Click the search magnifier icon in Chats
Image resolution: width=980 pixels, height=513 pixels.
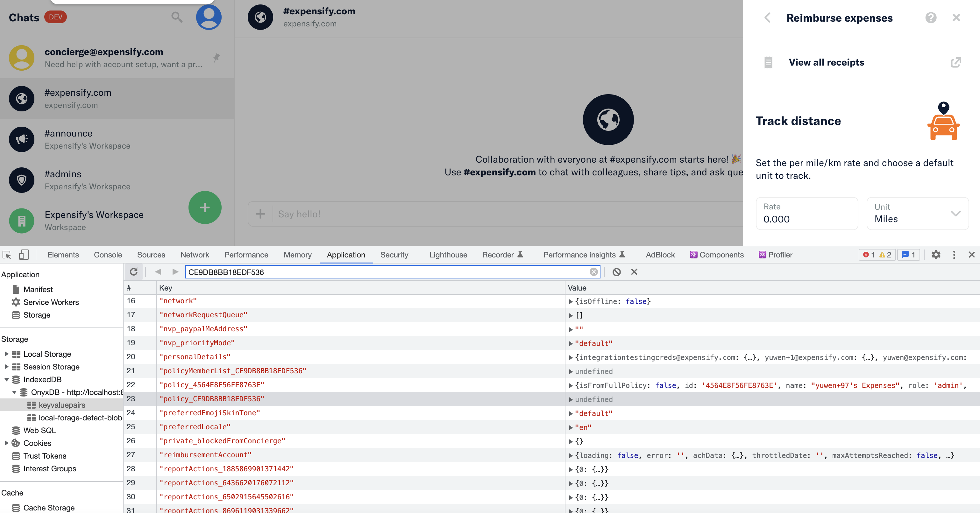click(176, 17)
